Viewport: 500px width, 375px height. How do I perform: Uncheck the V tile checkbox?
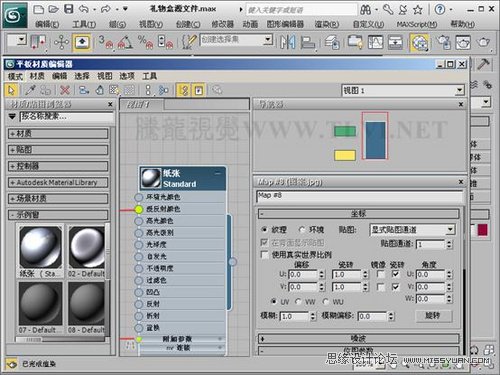(396, 287)
